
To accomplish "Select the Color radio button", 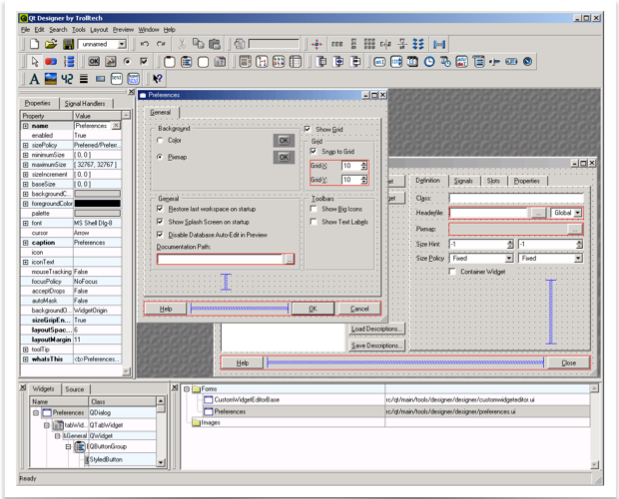I will [x=160, y=141].
